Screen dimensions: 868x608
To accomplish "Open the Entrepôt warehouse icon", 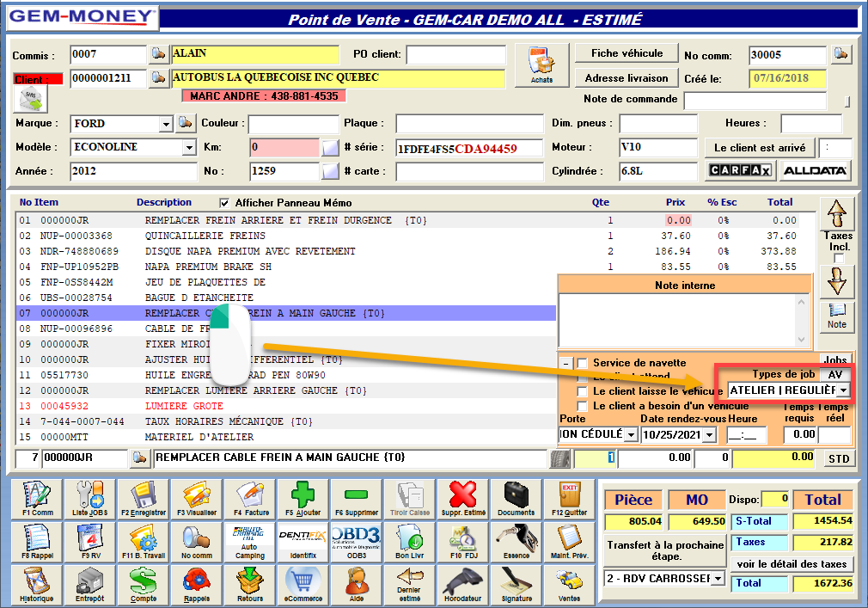I will click(x=91, y=586).
